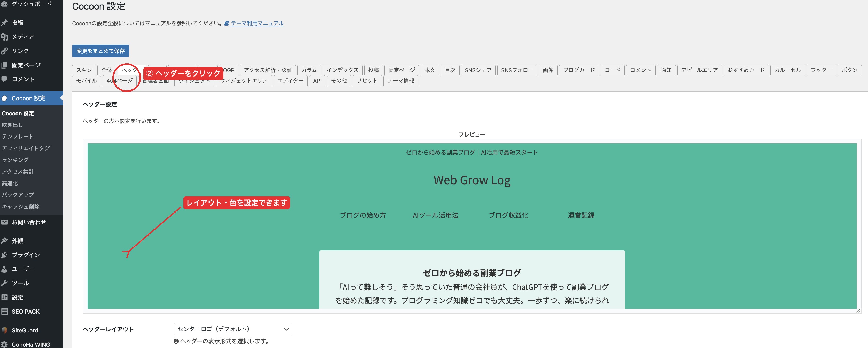Open 吹き出し in Cocoon submenu
868x348 pixels.
(12, 125)
